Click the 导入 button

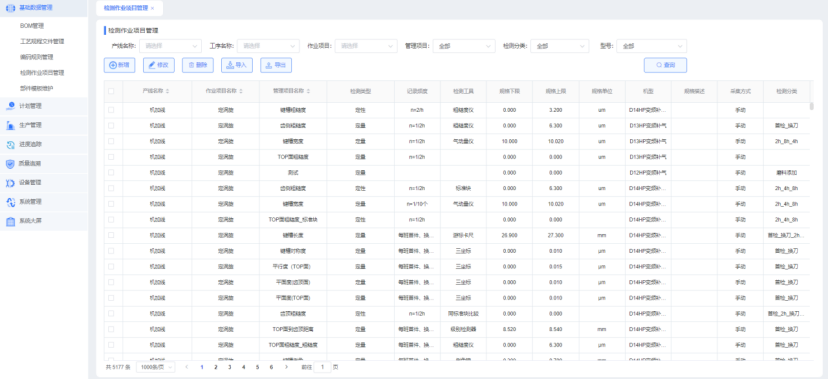click(x=237, y=65)
